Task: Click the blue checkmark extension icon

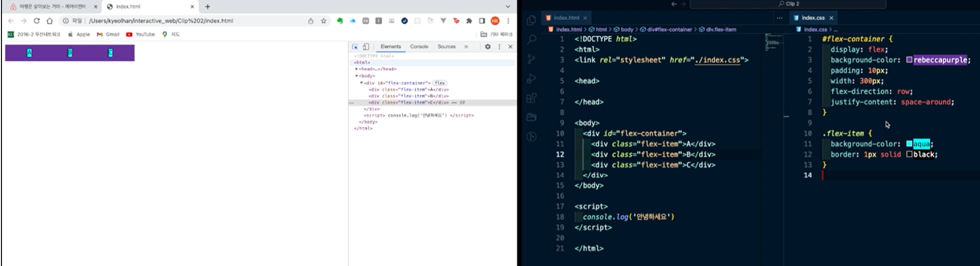Action: tap(404, 21)
